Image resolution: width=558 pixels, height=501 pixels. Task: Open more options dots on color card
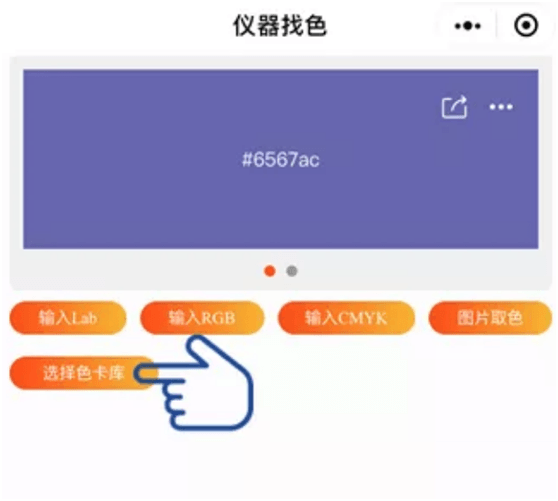(x=501, y=107)
